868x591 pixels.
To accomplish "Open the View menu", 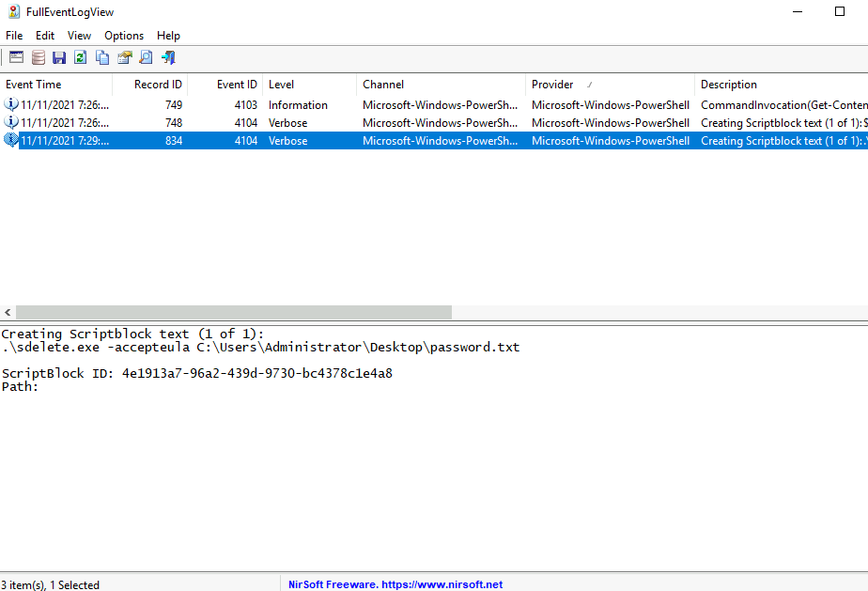I will (79, 36).
